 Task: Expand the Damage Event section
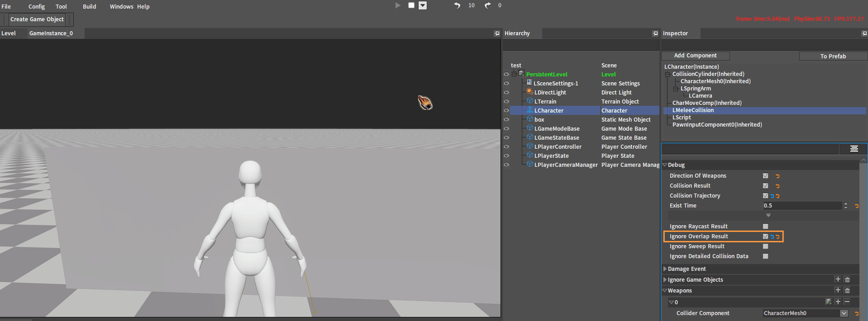click(665, 269)
